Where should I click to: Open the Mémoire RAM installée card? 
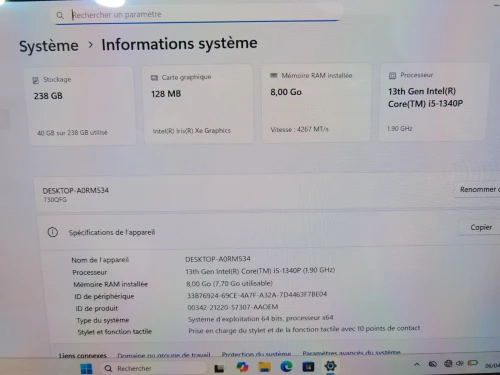(x=317, y=103)
